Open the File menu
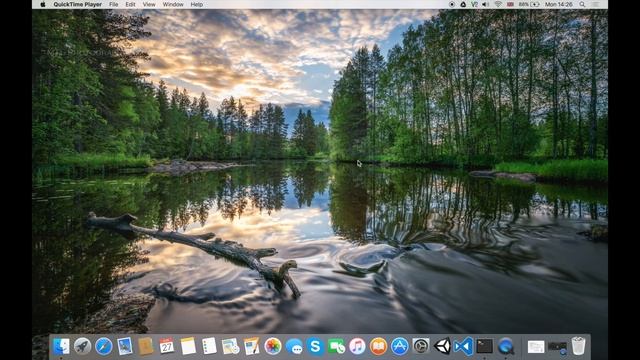 113,4
